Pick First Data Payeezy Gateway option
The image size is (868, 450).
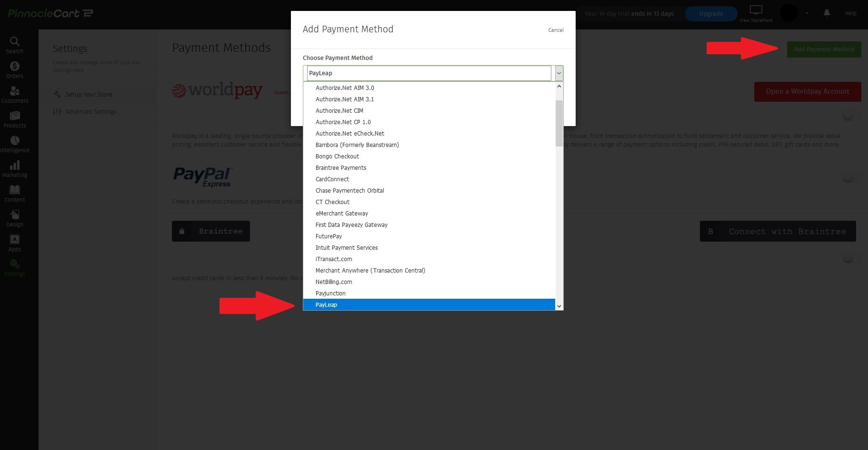[429, 225]
